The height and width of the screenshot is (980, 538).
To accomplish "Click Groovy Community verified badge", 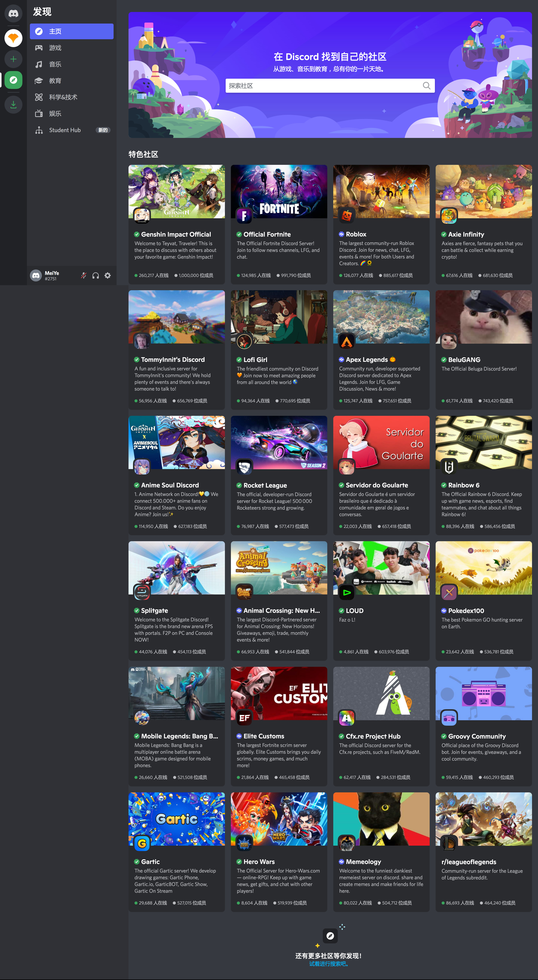I will tap(444, 736).
